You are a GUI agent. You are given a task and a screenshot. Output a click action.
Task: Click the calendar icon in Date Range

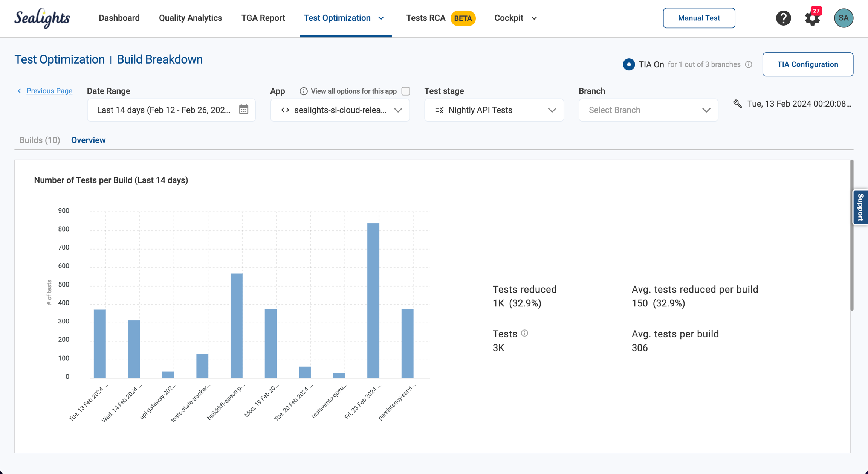click(244, 110)
